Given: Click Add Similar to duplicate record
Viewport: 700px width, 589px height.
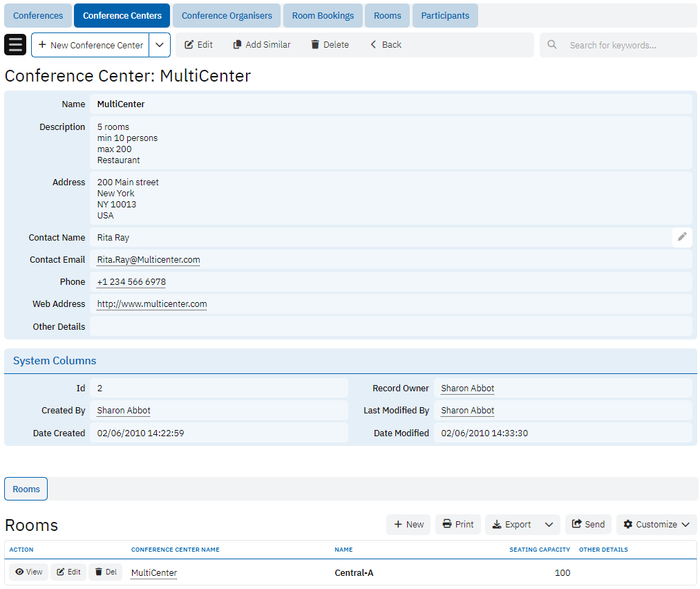Looking at the screenshot, I should [x=261, y=45].
